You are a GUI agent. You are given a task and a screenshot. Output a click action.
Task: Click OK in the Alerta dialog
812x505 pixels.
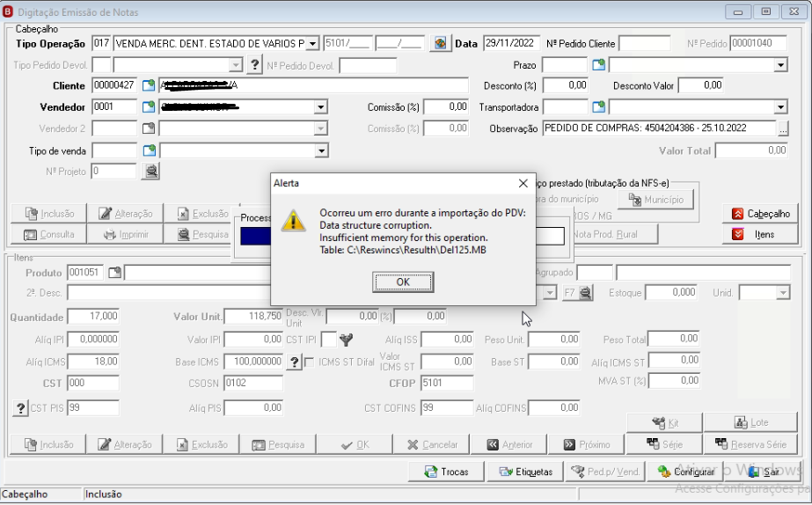click(403, 282)
